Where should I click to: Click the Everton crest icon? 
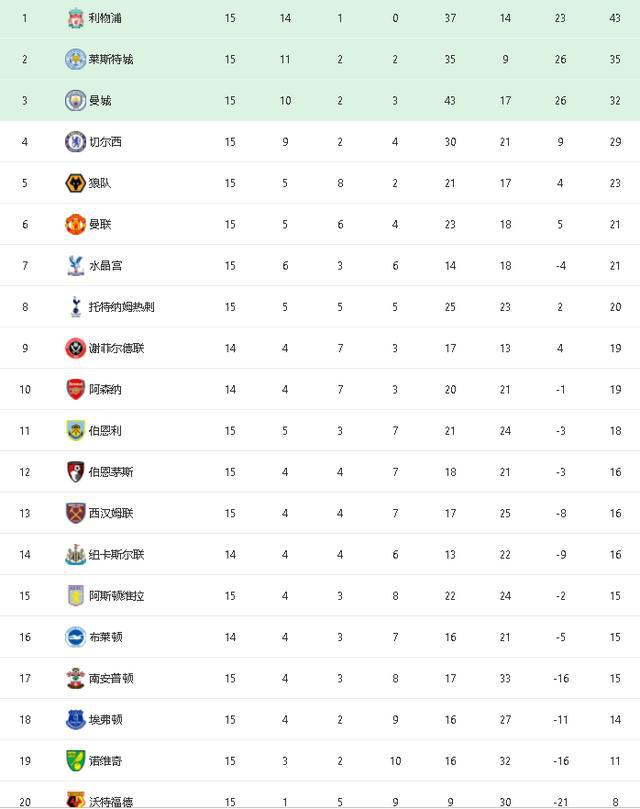coord(75,720)
